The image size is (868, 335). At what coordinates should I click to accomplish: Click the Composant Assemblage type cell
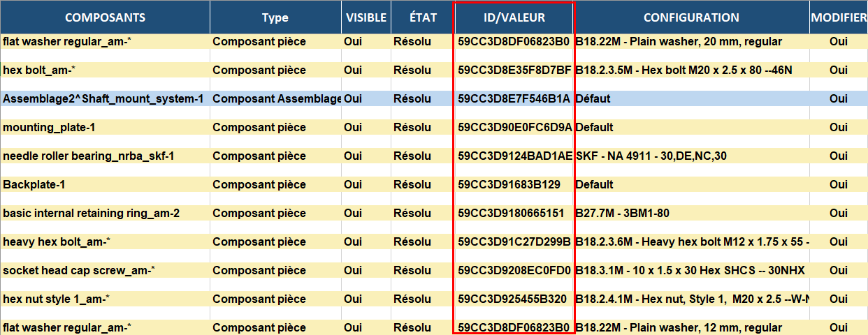[x=276, y=99]
